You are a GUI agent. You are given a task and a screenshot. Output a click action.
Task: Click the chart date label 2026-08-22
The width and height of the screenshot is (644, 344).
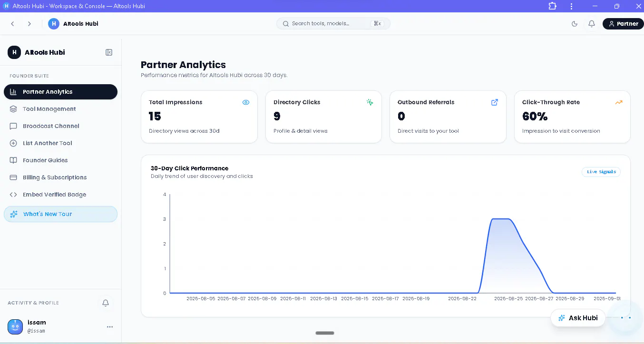462,299
